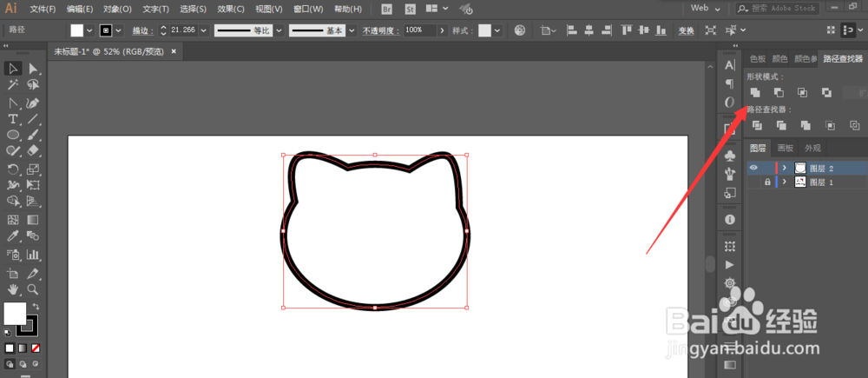Expand layer 图层 2 contents

point(784,168)
